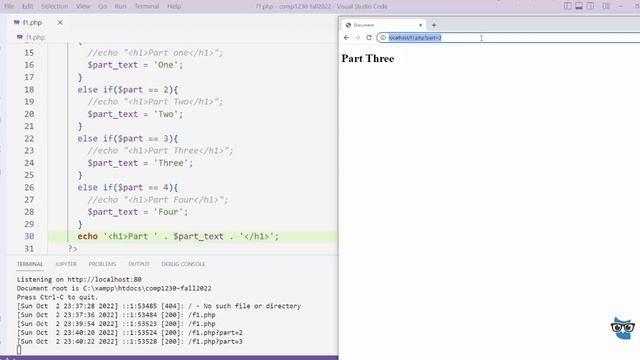Click the echo statement on line 30
Image resolution: width=640 pixels, height=360 pixels.
click(178, 236)
